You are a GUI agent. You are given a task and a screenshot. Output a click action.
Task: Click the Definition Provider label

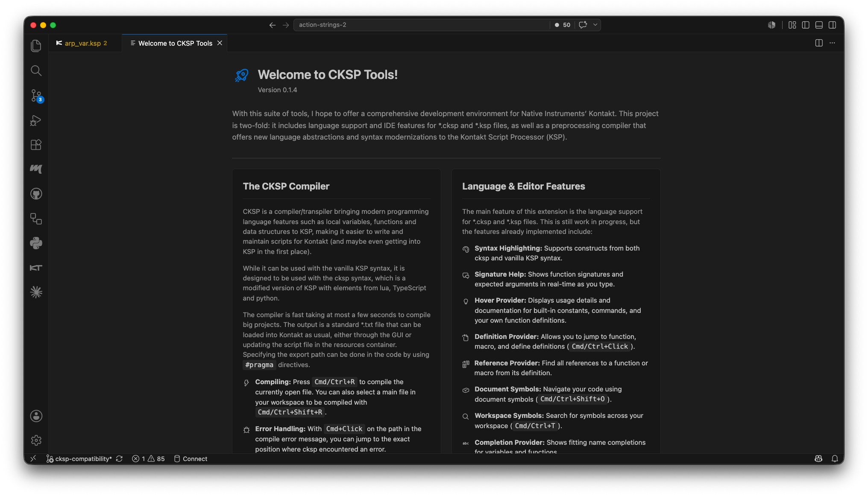click(x=507, y=337)
